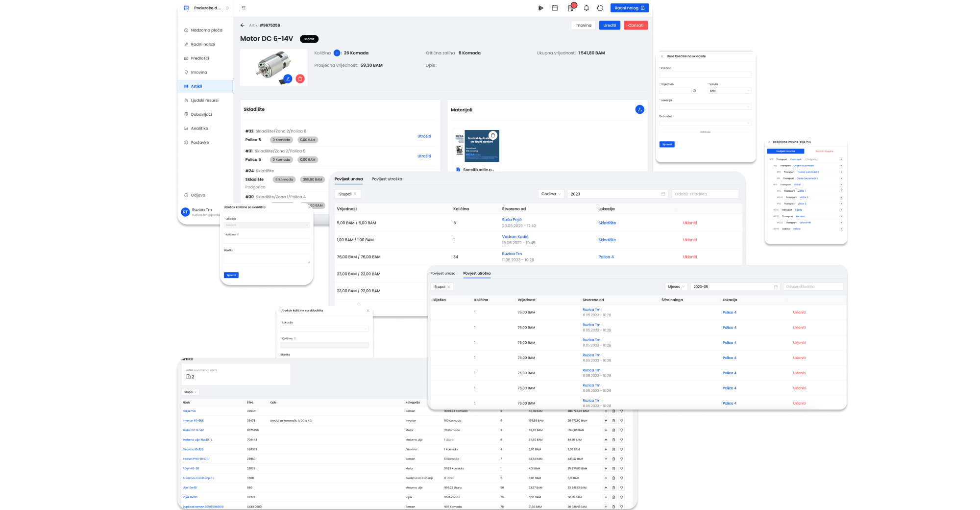
Task: Click the Saša Pejić link
Action: (512, 220)
